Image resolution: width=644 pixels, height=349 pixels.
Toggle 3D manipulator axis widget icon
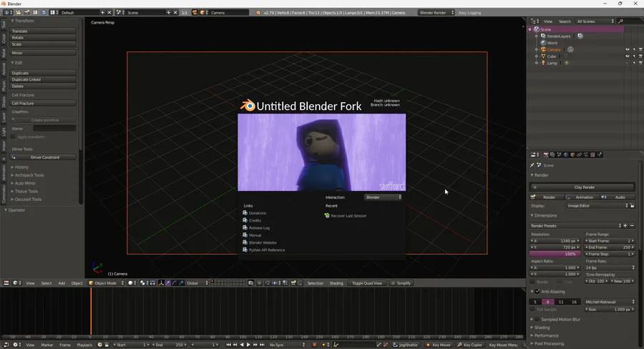[x=162, y=283]
